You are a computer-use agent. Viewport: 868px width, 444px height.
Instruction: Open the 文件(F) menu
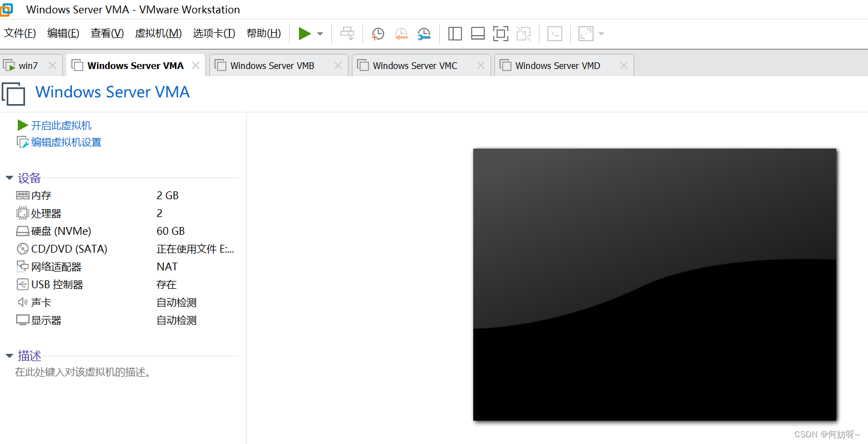point(20,33)
